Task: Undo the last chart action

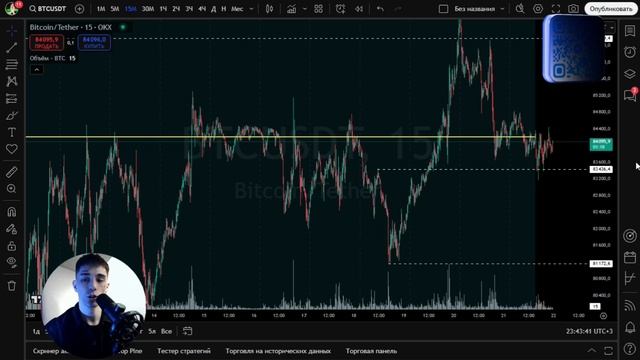Action: pyautogui.click(x=380, y=9)
